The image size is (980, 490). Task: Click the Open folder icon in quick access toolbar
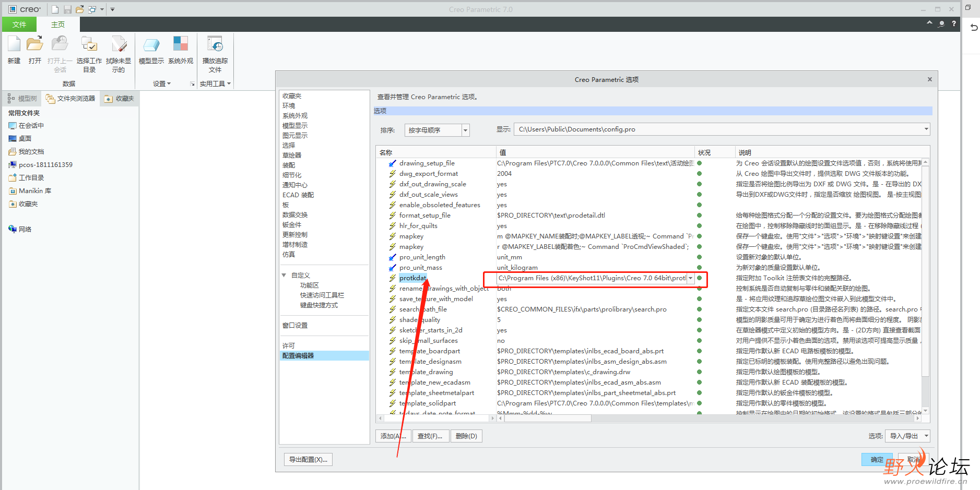click(79, 9)
